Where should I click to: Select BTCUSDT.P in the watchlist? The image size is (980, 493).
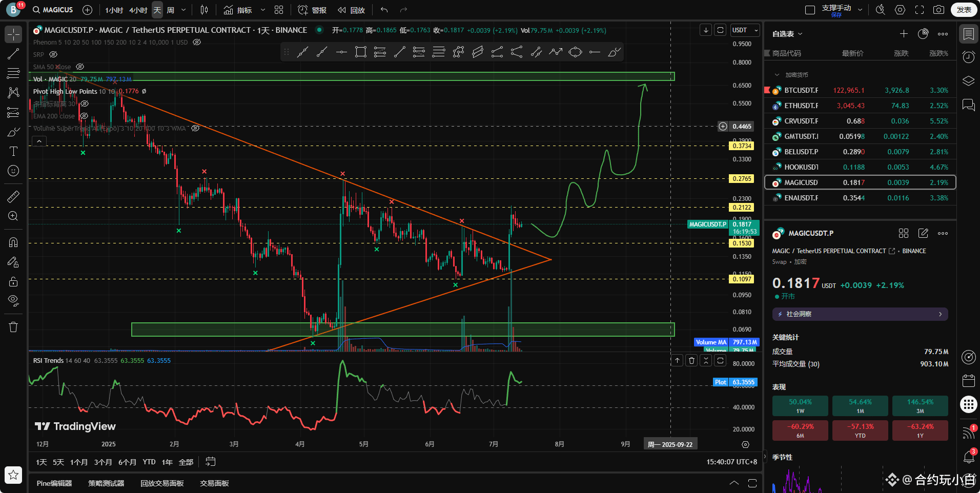coord(860,90)
